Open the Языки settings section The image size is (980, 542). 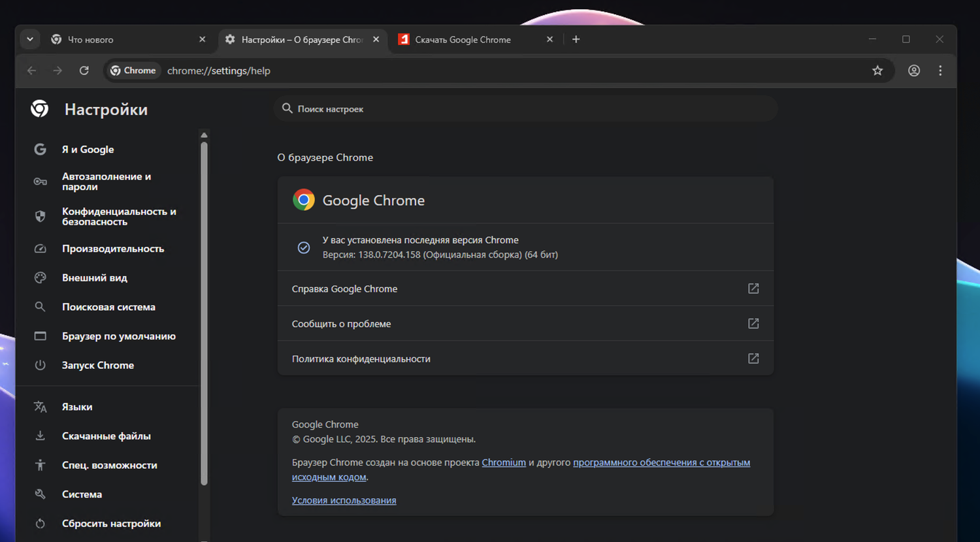[76, 407]
